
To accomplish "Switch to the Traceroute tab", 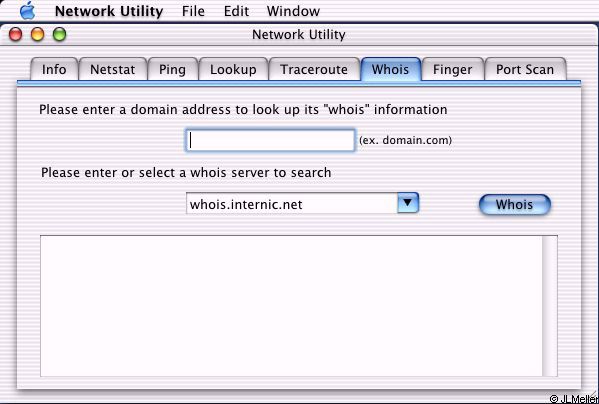I will (314, 69).
